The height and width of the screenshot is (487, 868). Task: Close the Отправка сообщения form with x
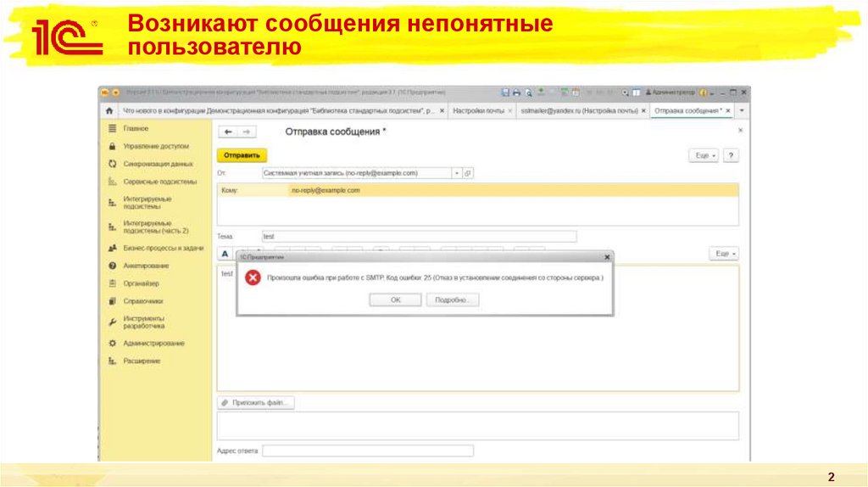click(x=740, y=131)
